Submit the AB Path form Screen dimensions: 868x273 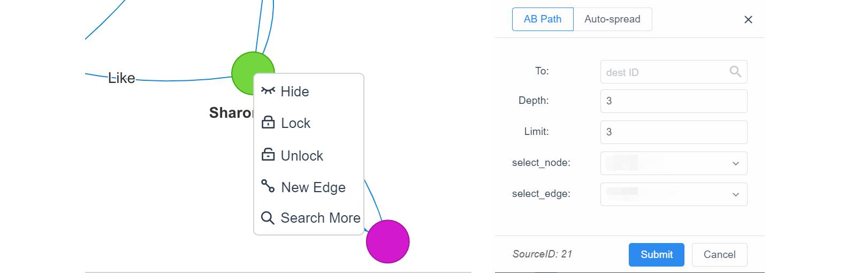657,255
